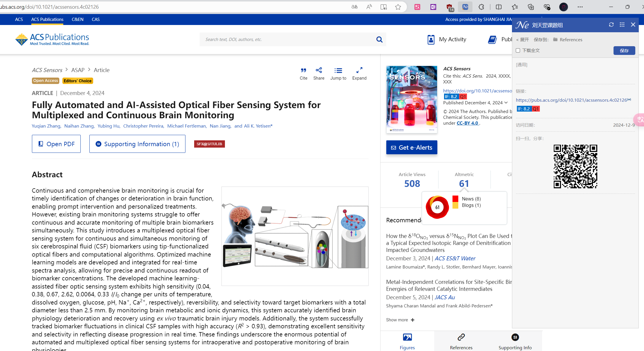Open the Jump to list icon

338,70
